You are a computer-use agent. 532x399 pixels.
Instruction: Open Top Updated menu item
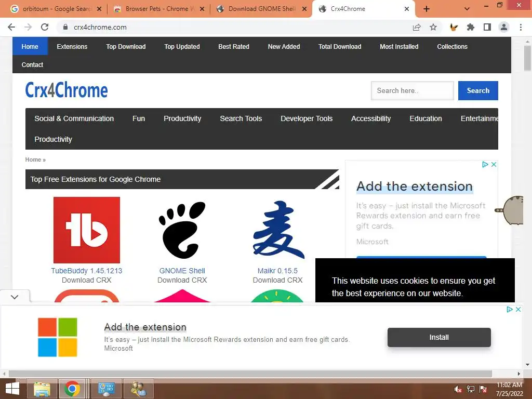[182, 46]
